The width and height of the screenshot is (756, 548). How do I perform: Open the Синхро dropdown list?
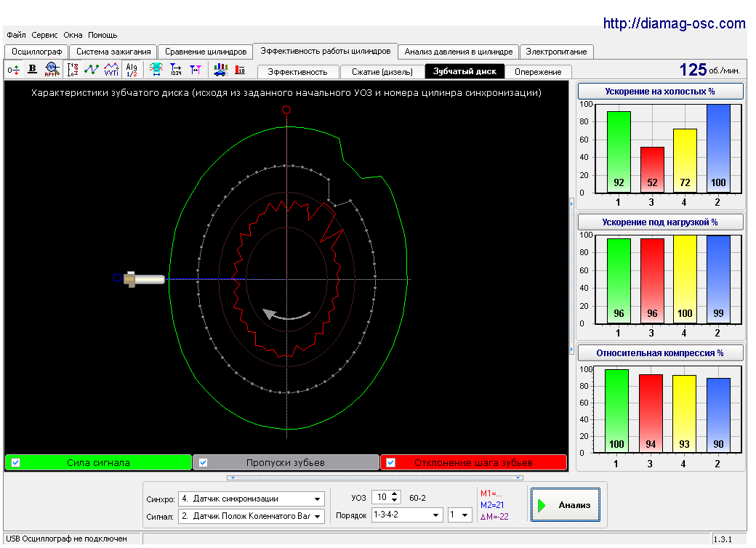click(x=317, y=499)
